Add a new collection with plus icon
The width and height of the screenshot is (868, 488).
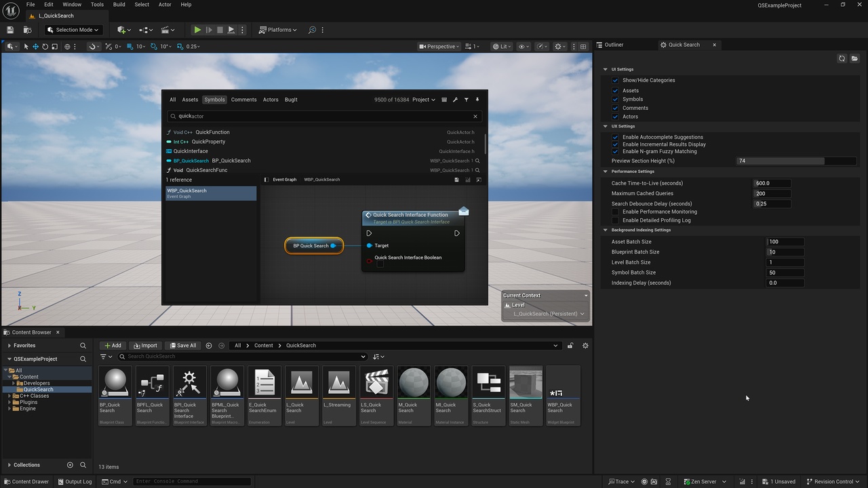pyautogui.click(x=70, y=465)
